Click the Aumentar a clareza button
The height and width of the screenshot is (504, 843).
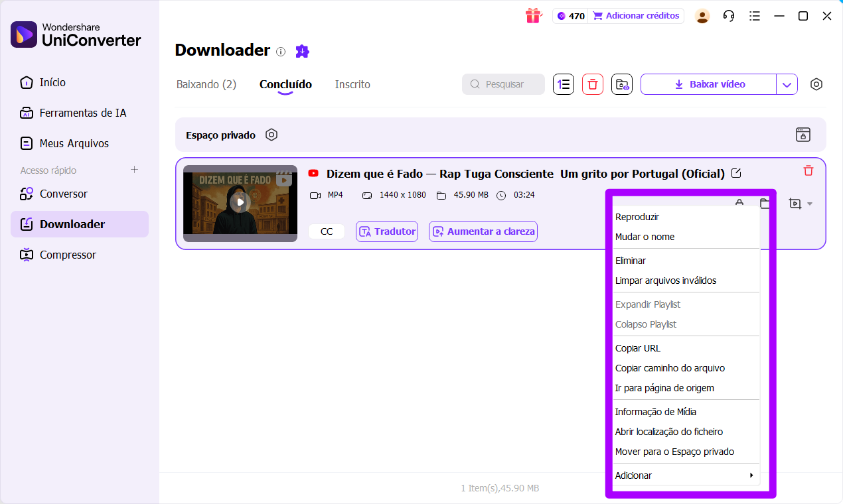[483, 231]
